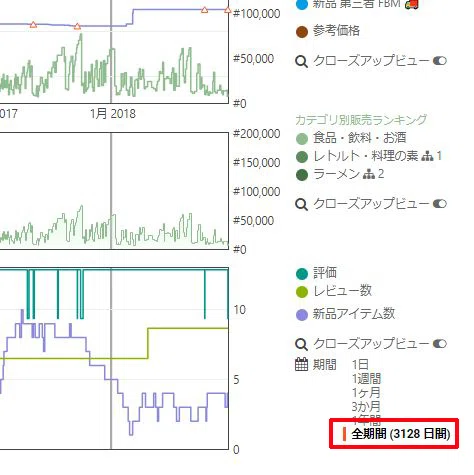The image size is (474, 475).
Task: Select the 1ヶ月 period option
Action: (x=366, y=393)
